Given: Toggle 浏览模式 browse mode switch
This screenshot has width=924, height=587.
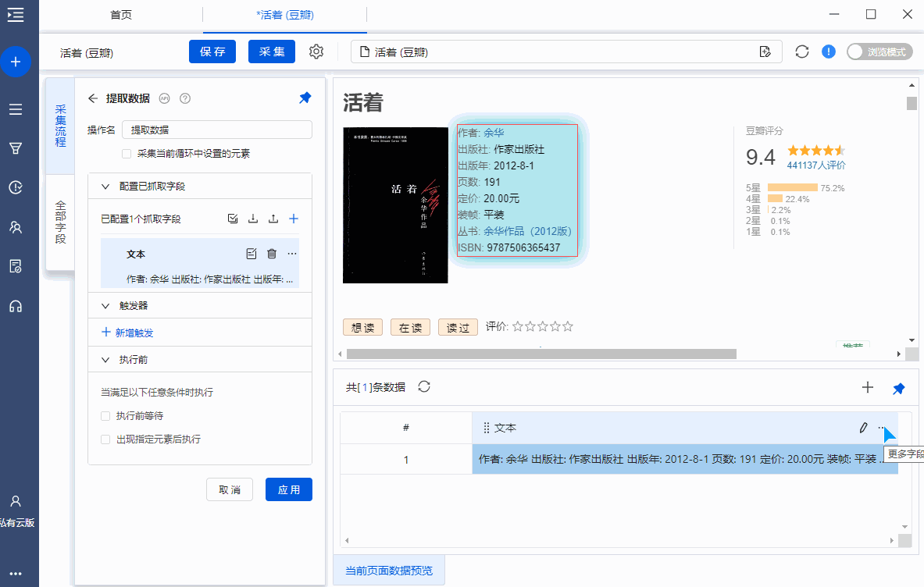Looking at the screenshot, I should pos(879,52).
